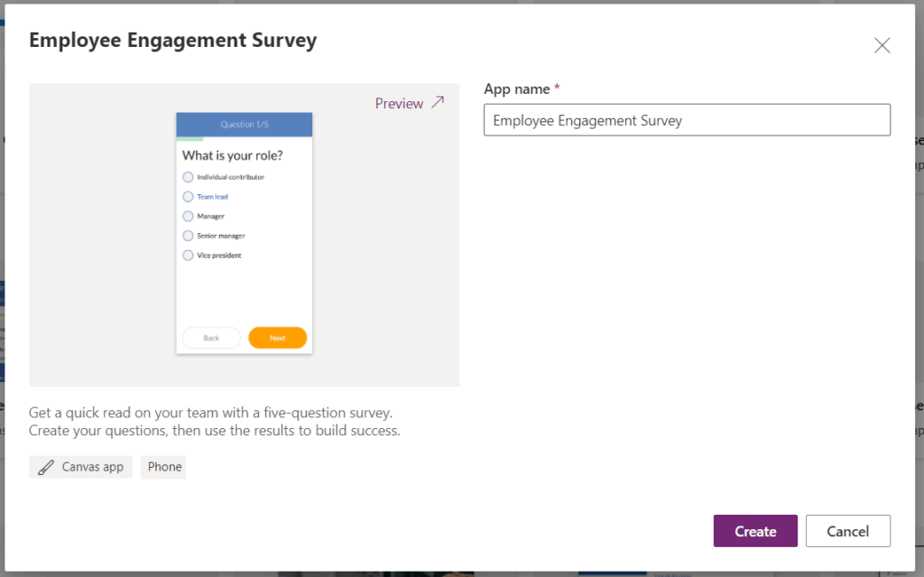Screen dimensions: 924x577
Task: Select the Manager radio option
Action: pyautogui.click(x=188, y=216)
